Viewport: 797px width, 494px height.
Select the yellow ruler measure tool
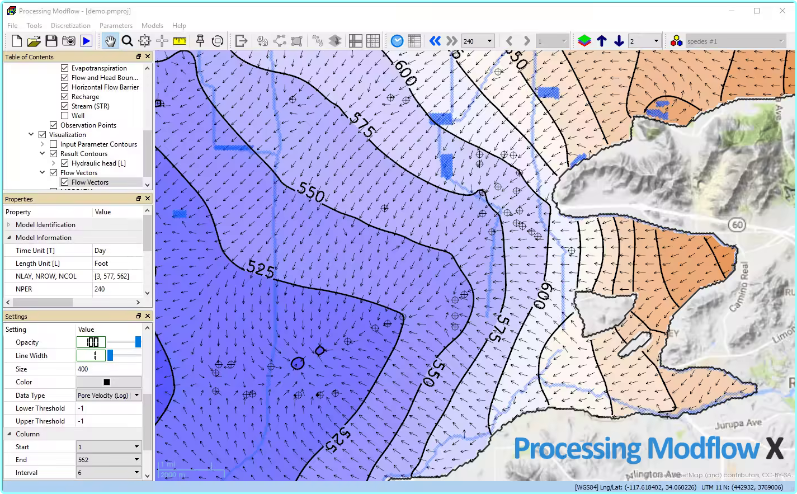(179, 41)
